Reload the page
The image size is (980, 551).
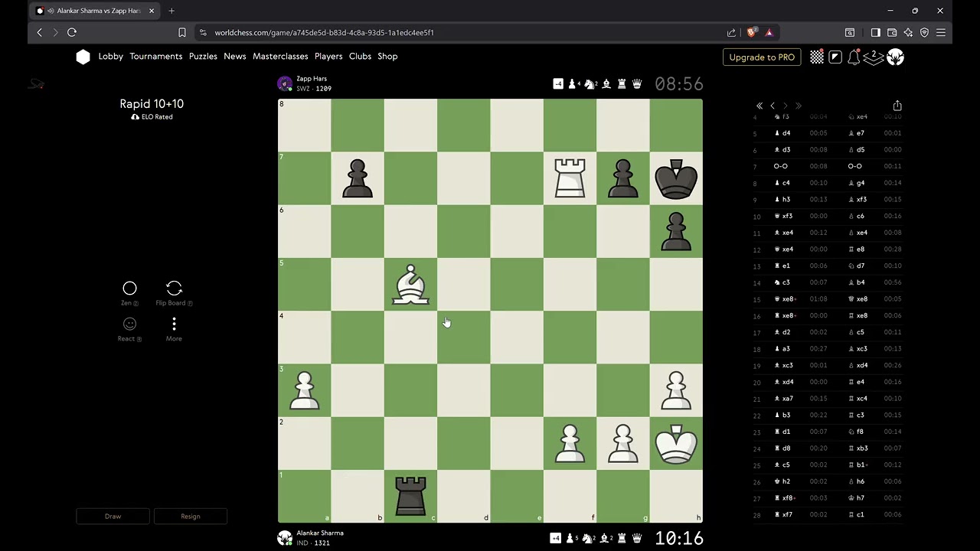72,32
